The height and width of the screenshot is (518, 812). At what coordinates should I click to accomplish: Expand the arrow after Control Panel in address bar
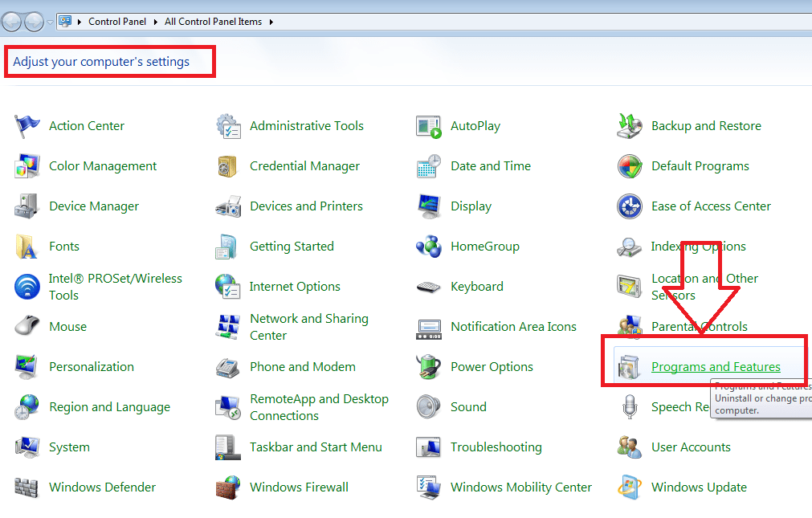(x=155, y=22)
